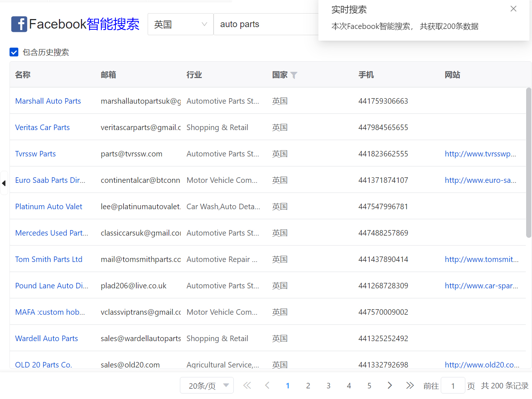Open Marshall Auto Parts company link
This screenshot has height=399, width=532.
tap(48, 101)
